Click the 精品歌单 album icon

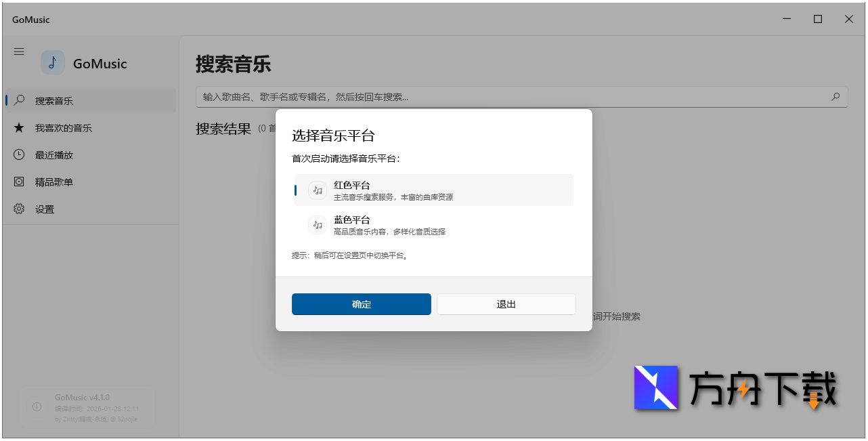19,182
